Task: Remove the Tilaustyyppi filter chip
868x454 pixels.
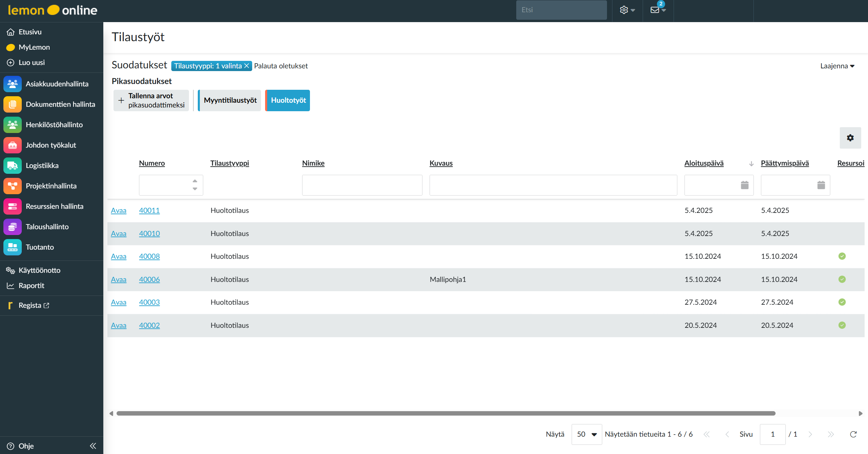Action: click(247, 66)
